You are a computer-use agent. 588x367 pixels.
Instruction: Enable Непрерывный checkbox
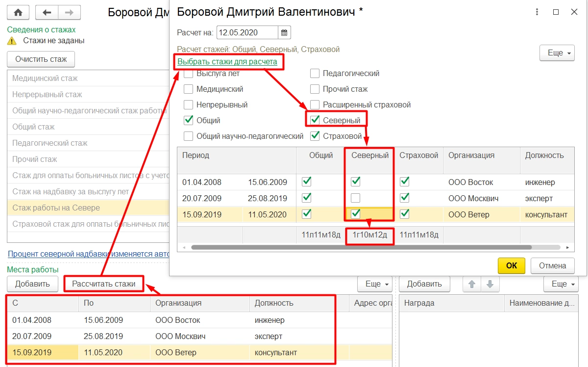pyautogui.click(x=188, y=105)
